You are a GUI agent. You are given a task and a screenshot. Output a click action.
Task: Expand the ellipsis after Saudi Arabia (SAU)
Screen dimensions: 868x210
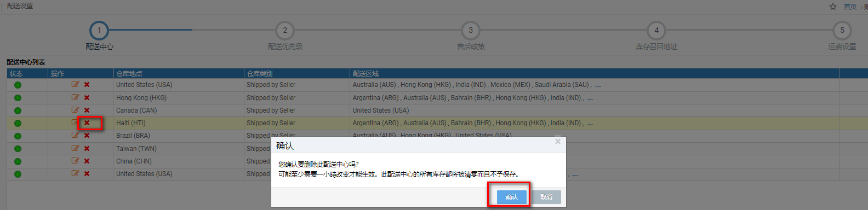click(598, 85)
